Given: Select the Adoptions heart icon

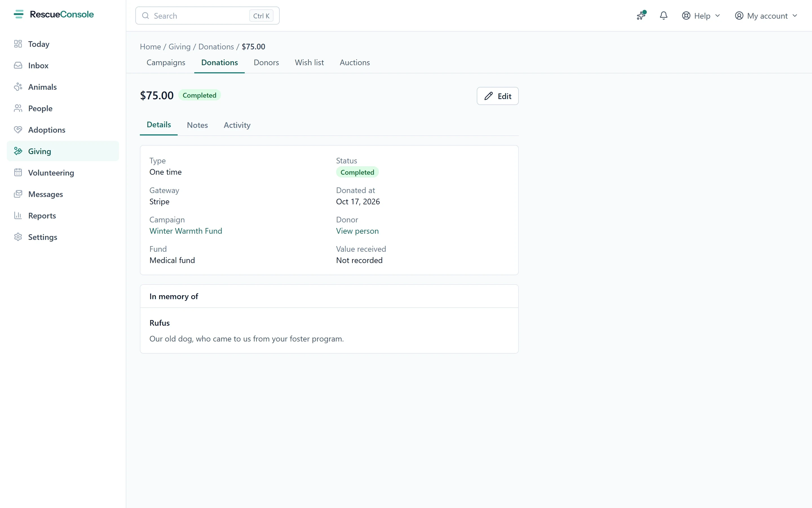Looking at the screenshot, I should pos(18,130).
